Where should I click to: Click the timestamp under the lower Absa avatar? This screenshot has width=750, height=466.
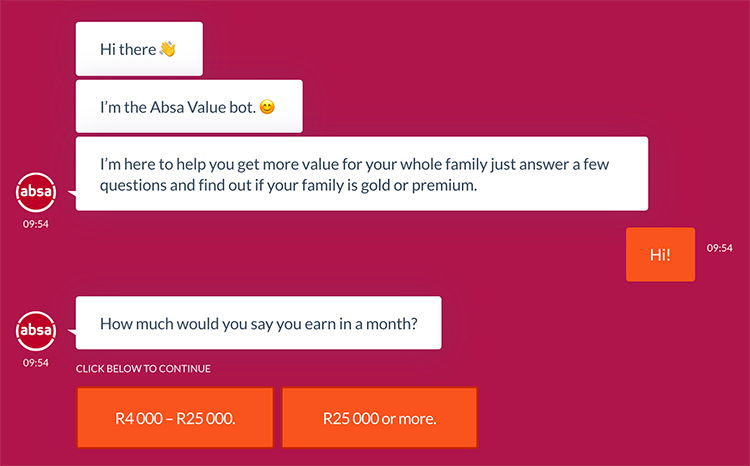click(x=36, y=363)
